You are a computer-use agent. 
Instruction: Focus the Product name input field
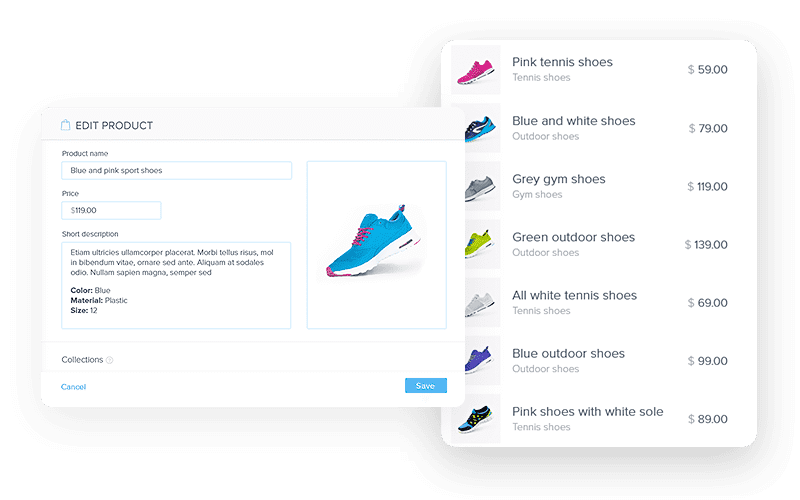[x=177, y=170]
